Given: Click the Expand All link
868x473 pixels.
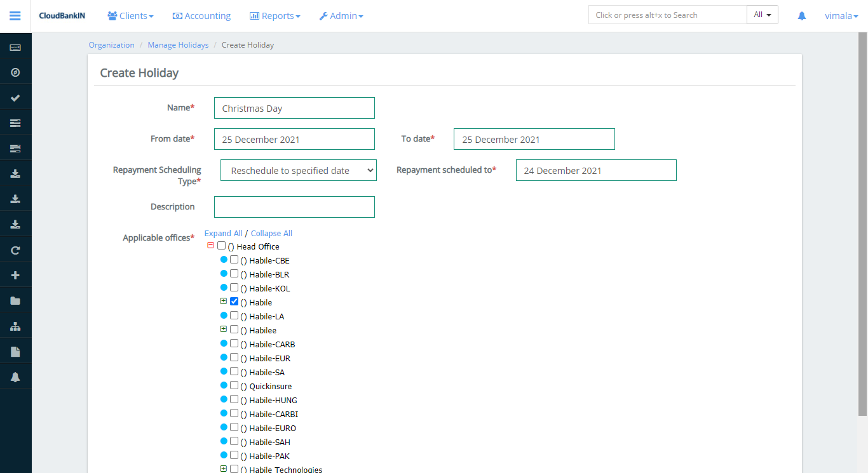Looking at the screenshot, I should point(223,233).
